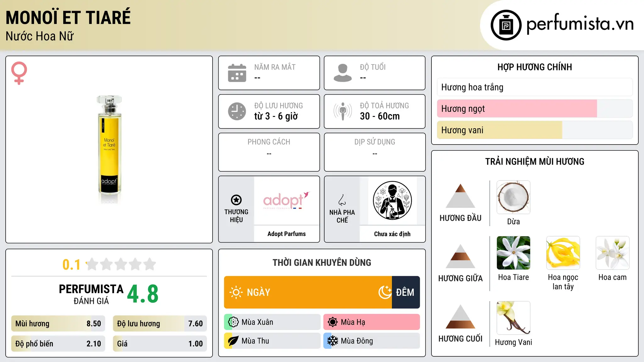The image size is (644, 362).
Task: Click the nose icon above Nhà pha chế
Action: tap(342, 200)
